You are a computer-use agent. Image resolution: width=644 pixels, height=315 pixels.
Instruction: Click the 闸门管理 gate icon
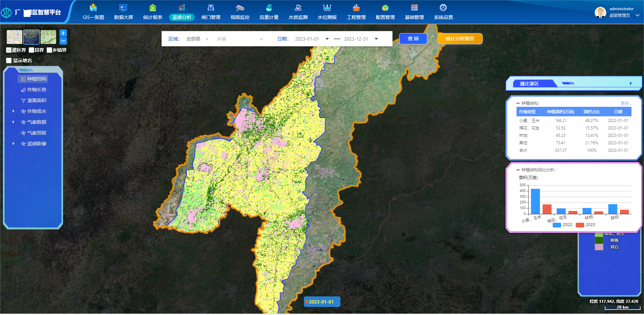pyautogui.click(x=211, y=8)
